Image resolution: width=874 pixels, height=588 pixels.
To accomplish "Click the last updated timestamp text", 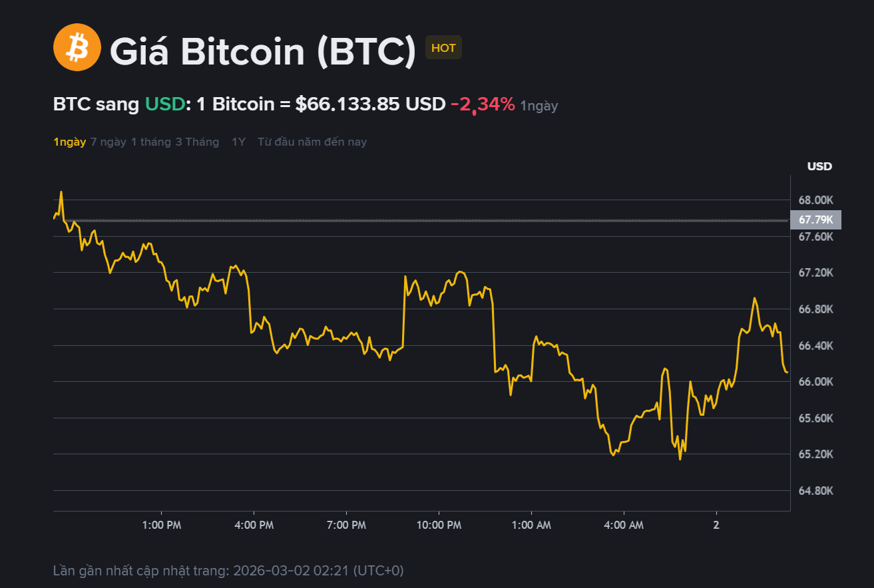I will [x=230, y=570].
